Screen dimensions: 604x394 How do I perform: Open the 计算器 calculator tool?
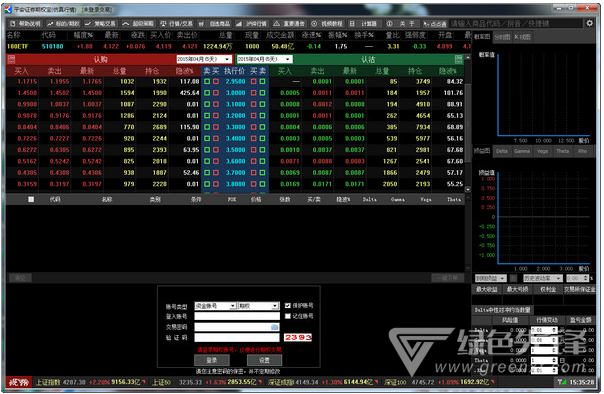click(364, 23)
